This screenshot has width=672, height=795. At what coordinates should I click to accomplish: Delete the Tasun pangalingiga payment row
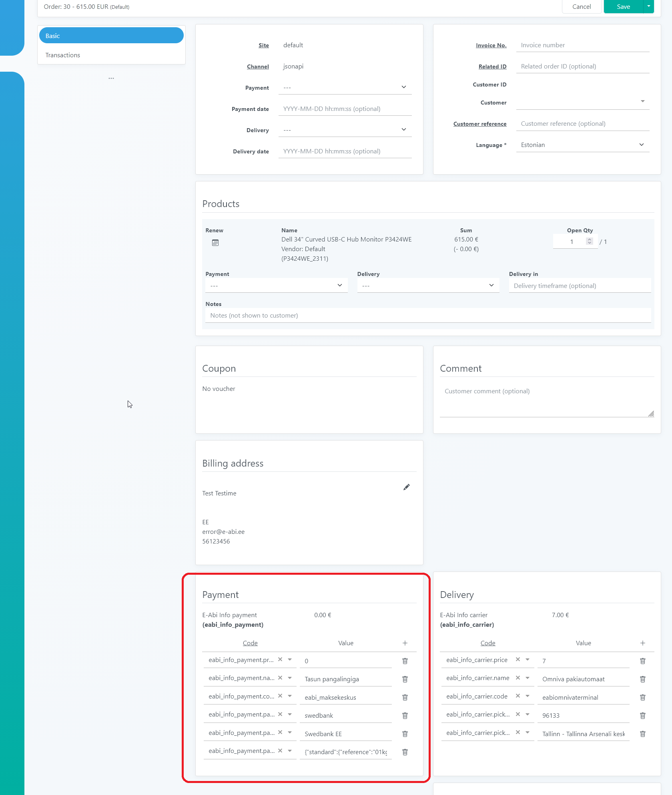coord(405,679)
